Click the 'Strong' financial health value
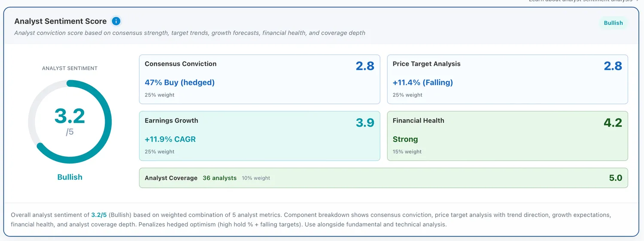The width and height of the screenshot is (644, 241). click(405, 139)
